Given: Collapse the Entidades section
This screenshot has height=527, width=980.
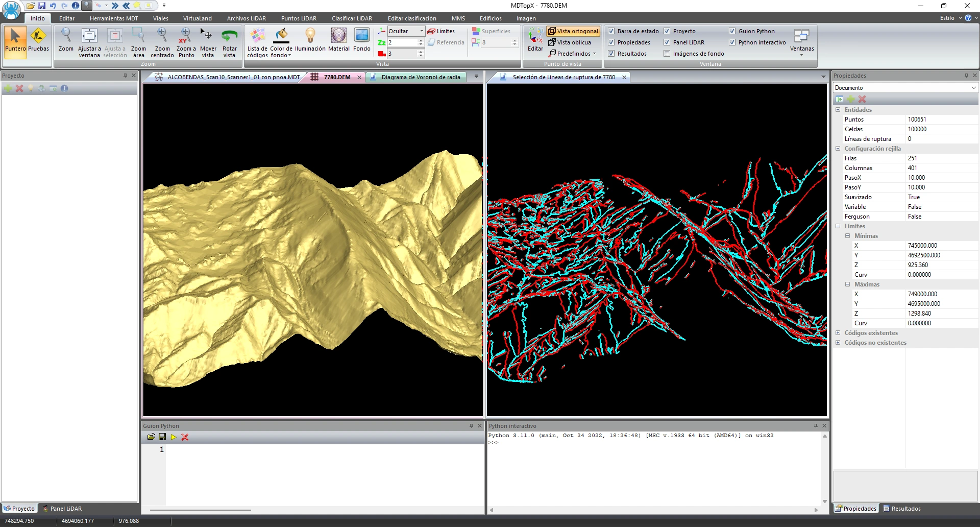Looking at the screenshot, I should click(838, 110).
